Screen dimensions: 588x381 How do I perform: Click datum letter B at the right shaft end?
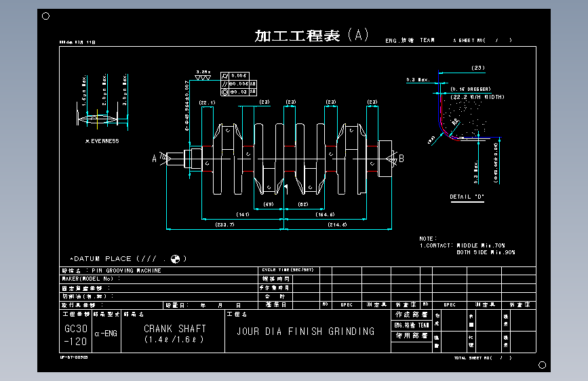pyautogui.click(x=401, y=159)
